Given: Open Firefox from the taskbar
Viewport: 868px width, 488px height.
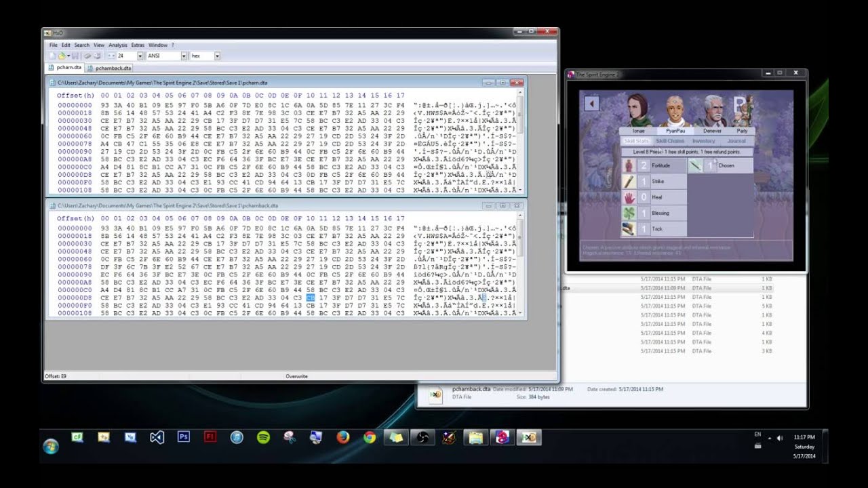Looking at the screenshot, I should [x=342, y=437].
